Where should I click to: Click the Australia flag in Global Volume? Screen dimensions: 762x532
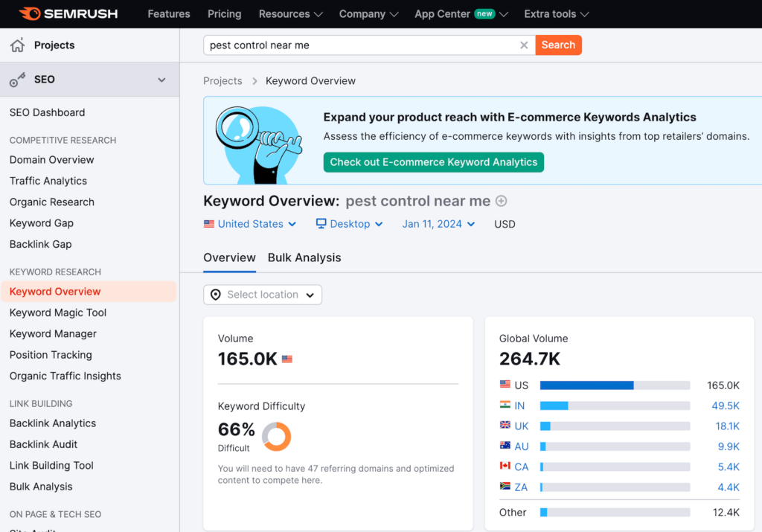(x=505, y=446)
